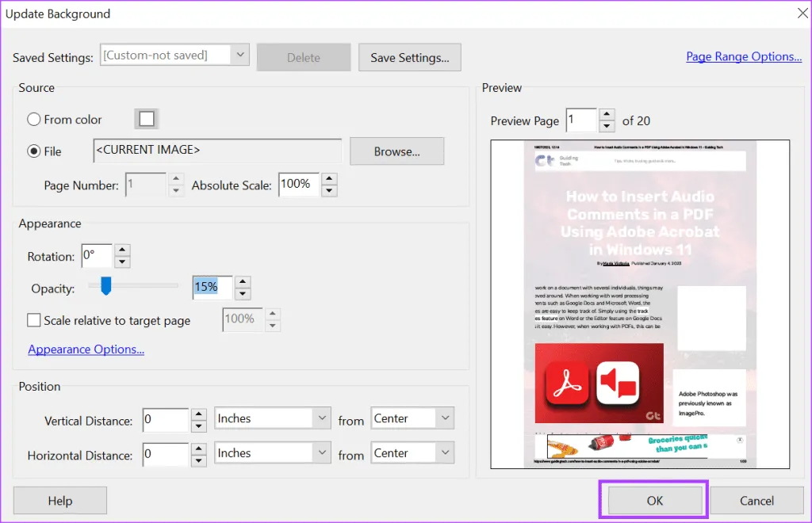Browse for a background file
The width and height of the screenshot is (812, 523).
pos(396,151)
